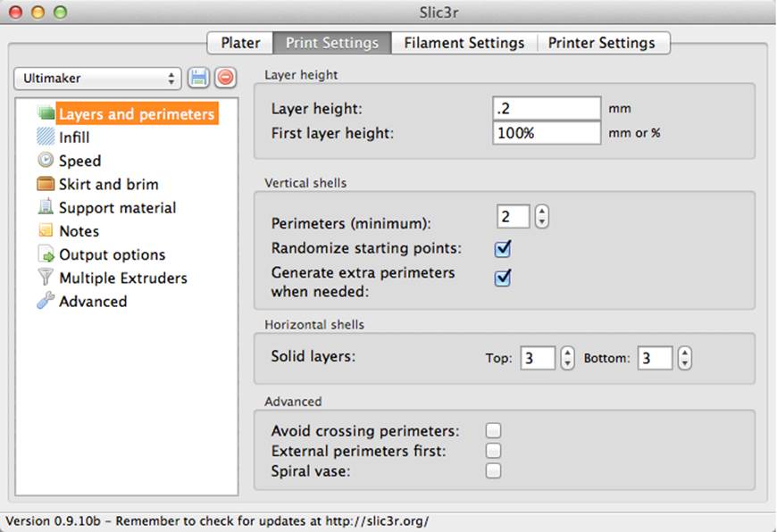Close the Slic3r window

point(16,12)
